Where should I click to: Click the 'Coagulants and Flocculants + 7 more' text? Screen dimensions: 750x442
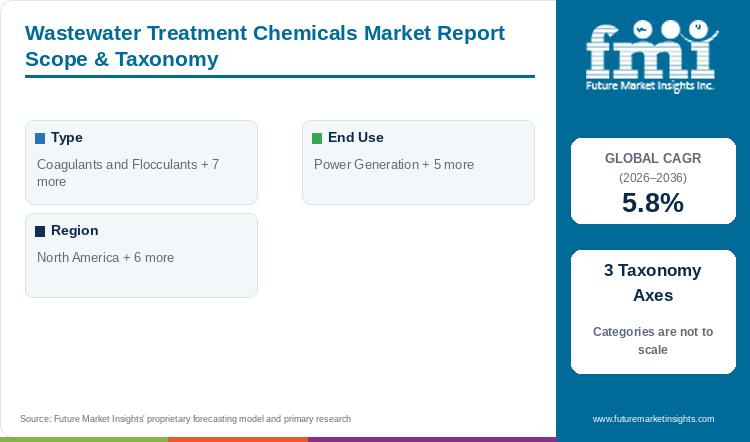128,173
